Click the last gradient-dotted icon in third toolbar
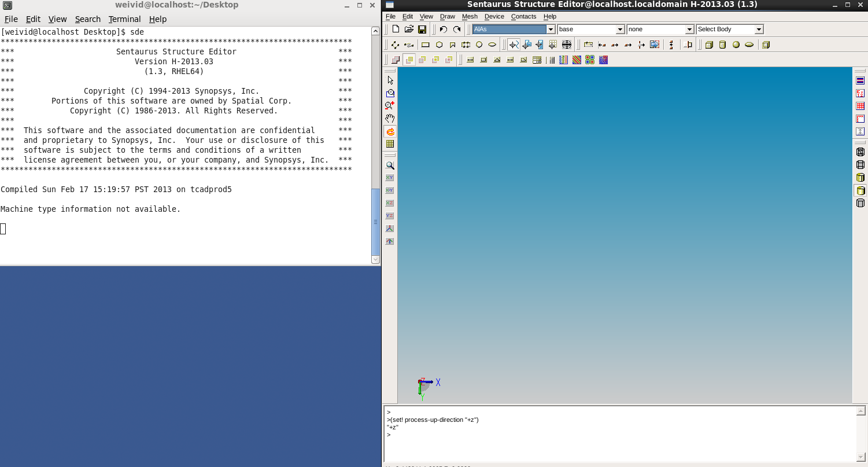Screen dimensions: 868x467 [603, 60]
